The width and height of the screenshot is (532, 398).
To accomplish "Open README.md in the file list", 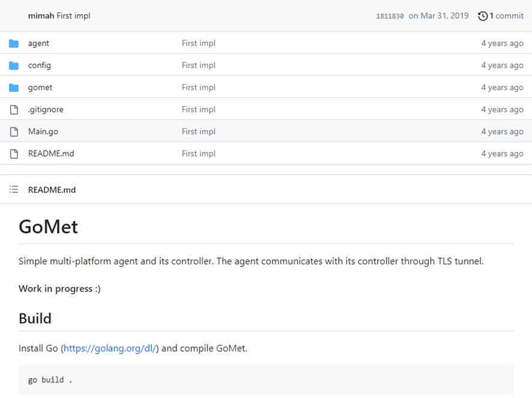I will coord(51,154).
